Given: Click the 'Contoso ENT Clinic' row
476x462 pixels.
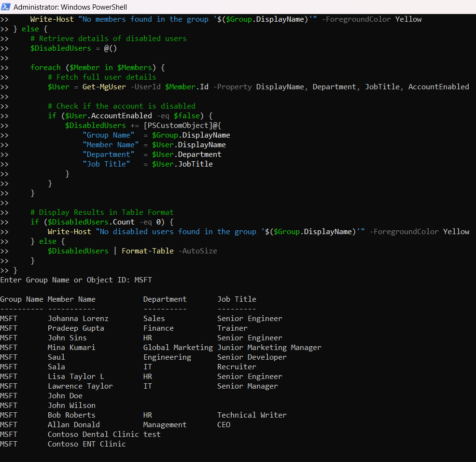Looking at the screenshot, I should [x=86, y=444].
